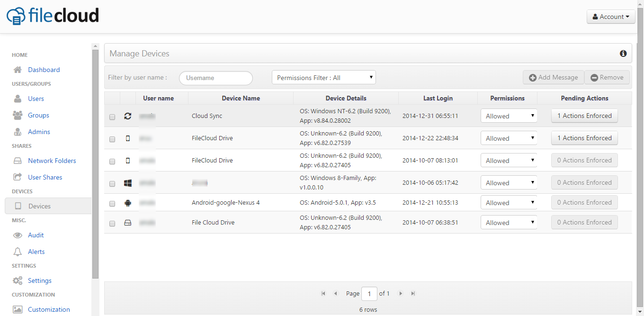Click the phone icon on 2014-12-22 row
This screenshot has height=316, width=644.
click(127, 138)
